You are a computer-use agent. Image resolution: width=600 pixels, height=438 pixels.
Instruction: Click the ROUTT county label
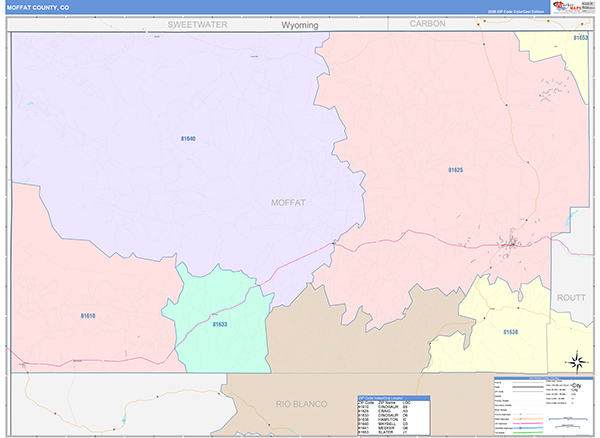click(573, 298)
